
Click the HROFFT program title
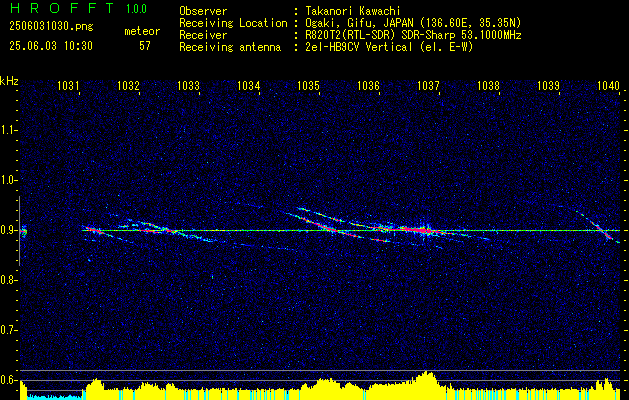pyautogui.click(x=63, y=8)
